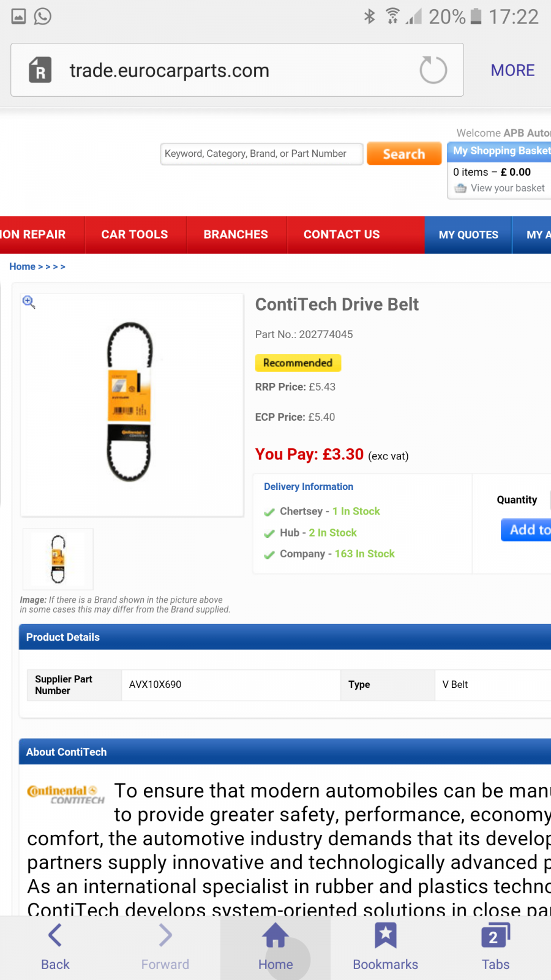Show open Tabs in the browser
This screenshot has height=980, width=551.
(x=496, y=947)
